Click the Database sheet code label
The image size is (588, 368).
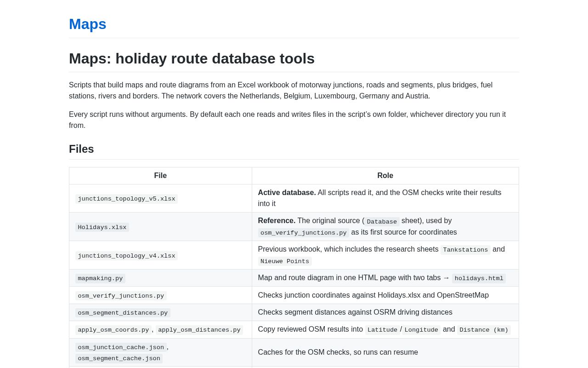pyautogui.click(x=382, y=222)
